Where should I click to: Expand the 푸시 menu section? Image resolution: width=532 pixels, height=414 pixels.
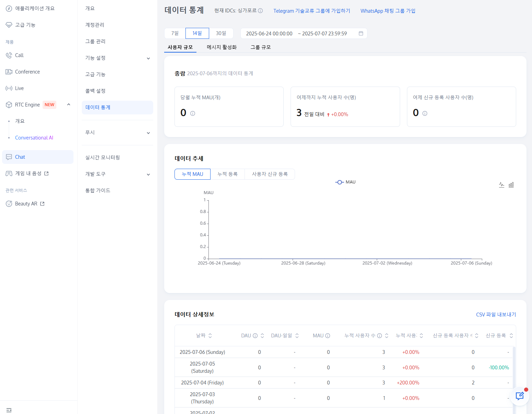(148, 133)
